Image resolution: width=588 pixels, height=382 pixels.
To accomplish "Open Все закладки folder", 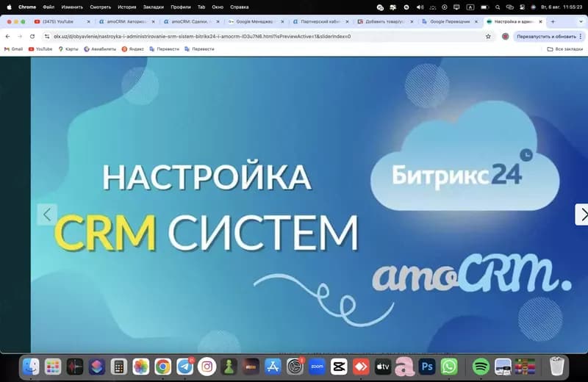I will (564, 49).
